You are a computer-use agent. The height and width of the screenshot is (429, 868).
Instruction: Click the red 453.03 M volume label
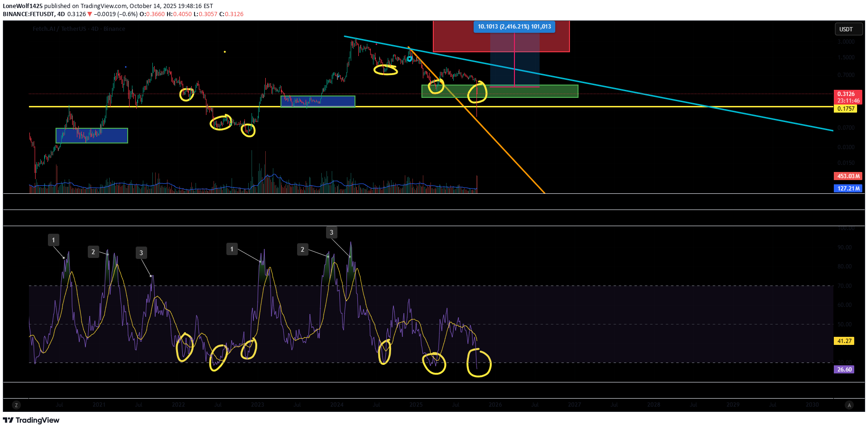click(848, 176)
